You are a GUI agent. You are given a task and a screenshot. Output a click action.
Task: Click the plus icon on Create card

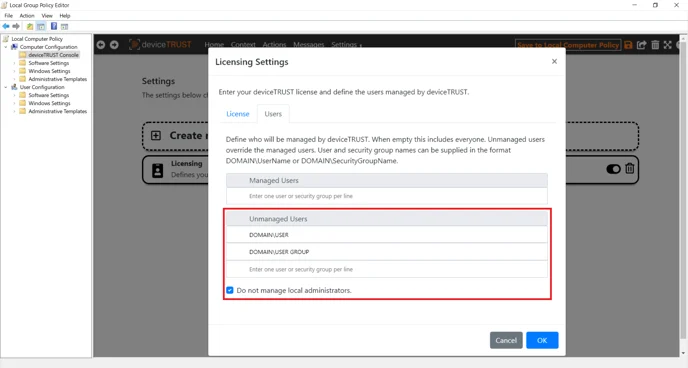click(x=156, y=136)
